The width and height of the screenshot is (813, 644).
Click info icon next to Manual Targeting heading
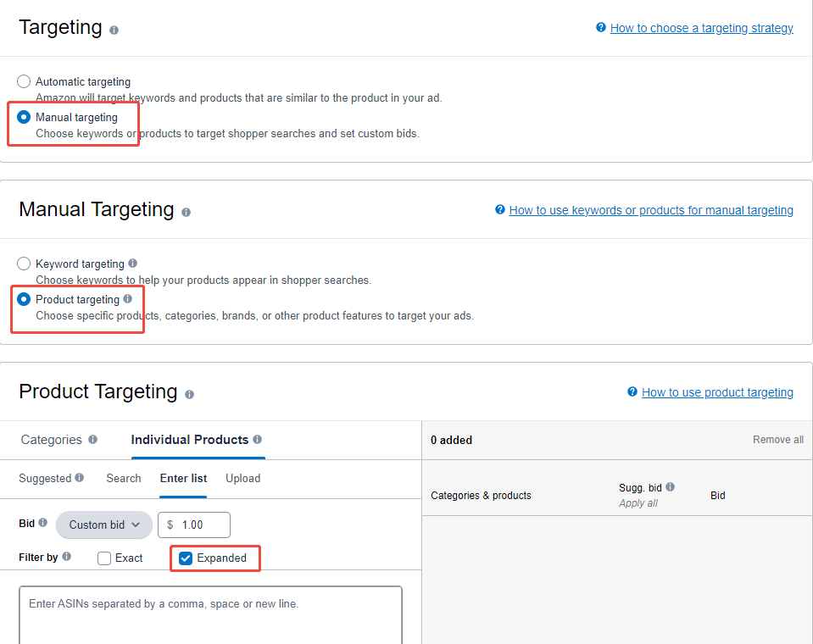(186, 212)
